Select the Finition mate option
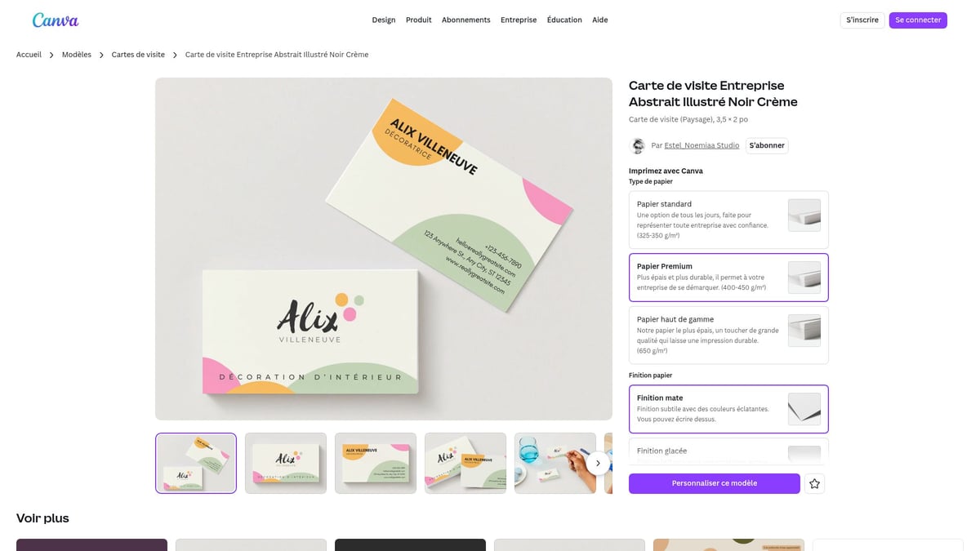980x551 pixels. click(x=728, y=409)
